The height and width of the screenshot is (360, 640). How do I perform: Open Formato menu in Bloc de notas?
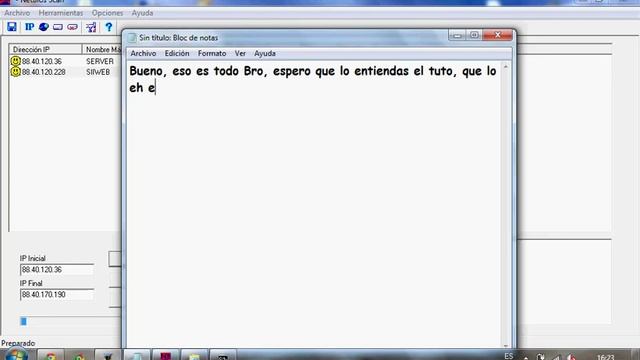pos(212,53)
